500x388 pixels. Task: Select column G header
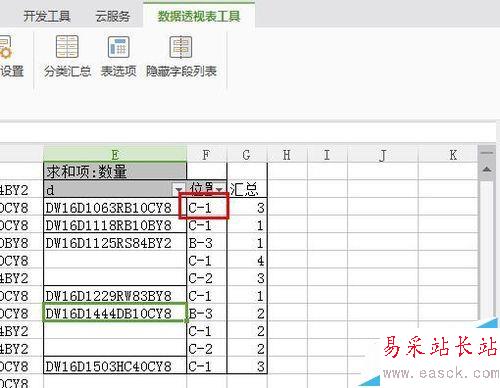(x=247, y=155)
